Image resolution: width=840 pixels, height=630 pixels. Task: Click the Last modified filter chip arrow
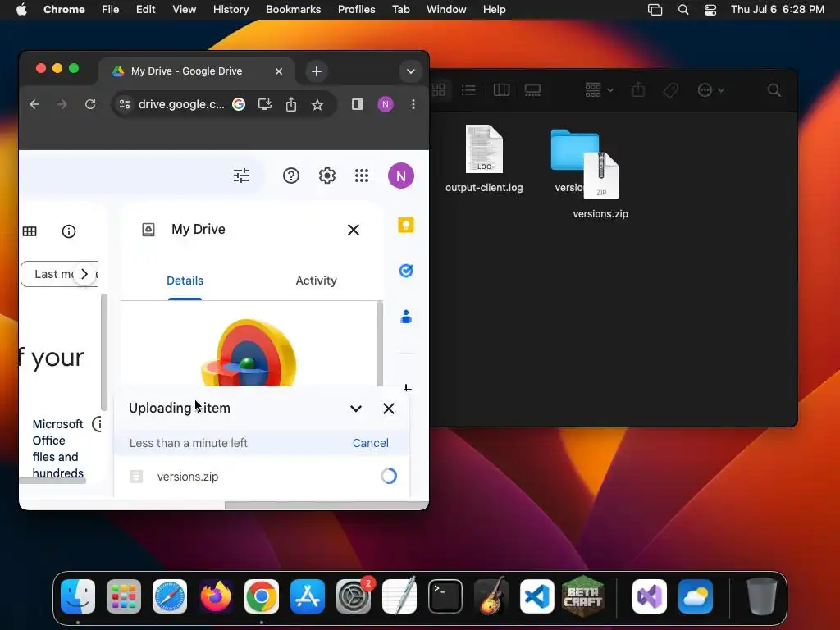84,274
